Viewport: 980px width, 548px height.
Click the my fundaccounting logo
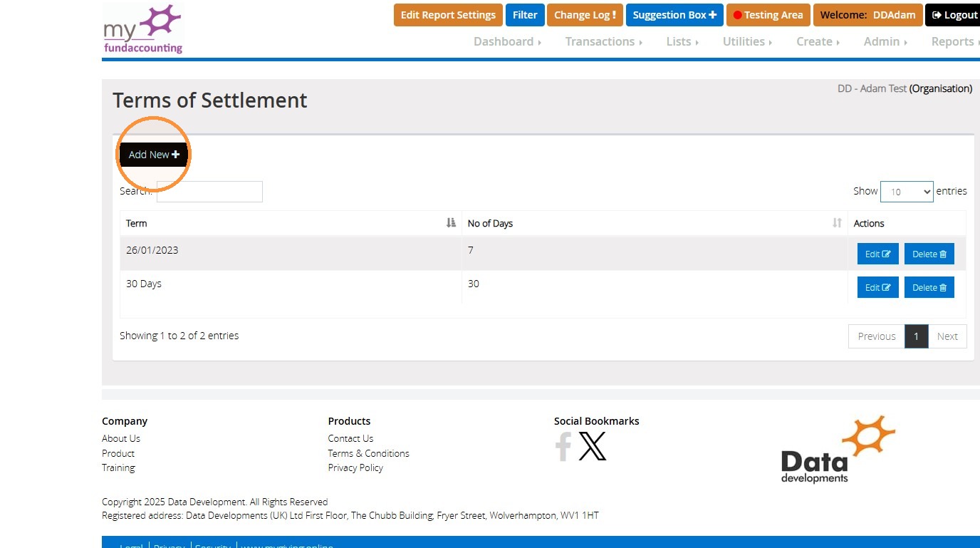[143, 29]
